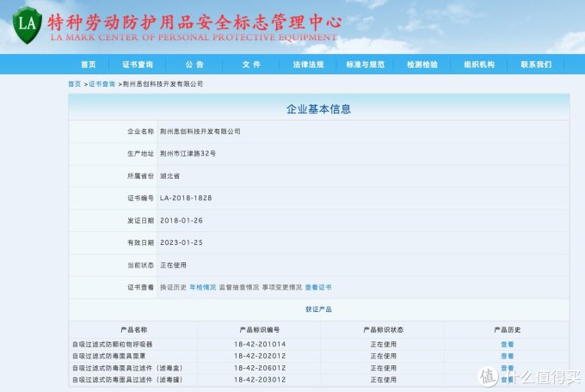Select the 文件 navigation item
Screen dimensions: 585x392
click(251, 64)
